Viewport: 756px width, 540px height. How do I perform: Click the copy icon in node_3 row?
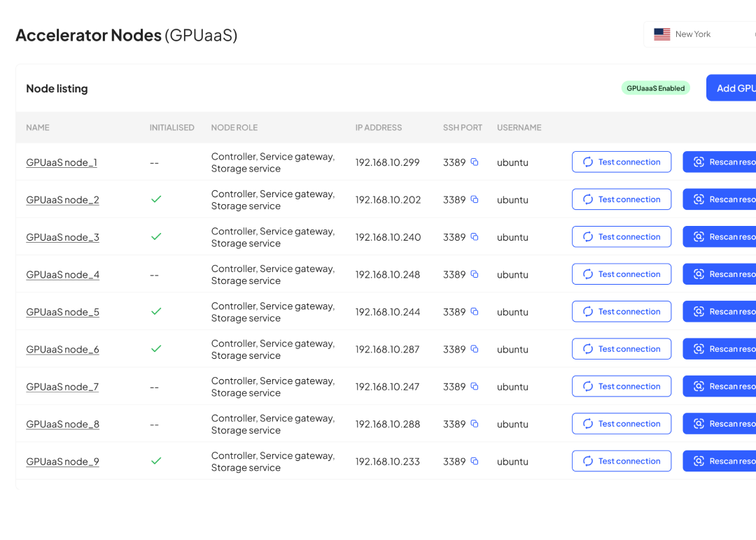click(x=474, y=237)
